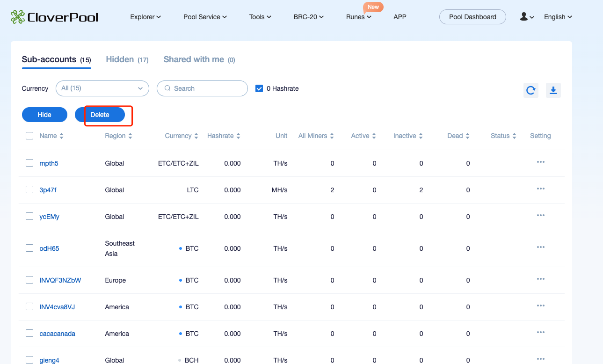Screen dimensions: 603x364
Task: Open the odH65 sub-account link
Action: 49,248
